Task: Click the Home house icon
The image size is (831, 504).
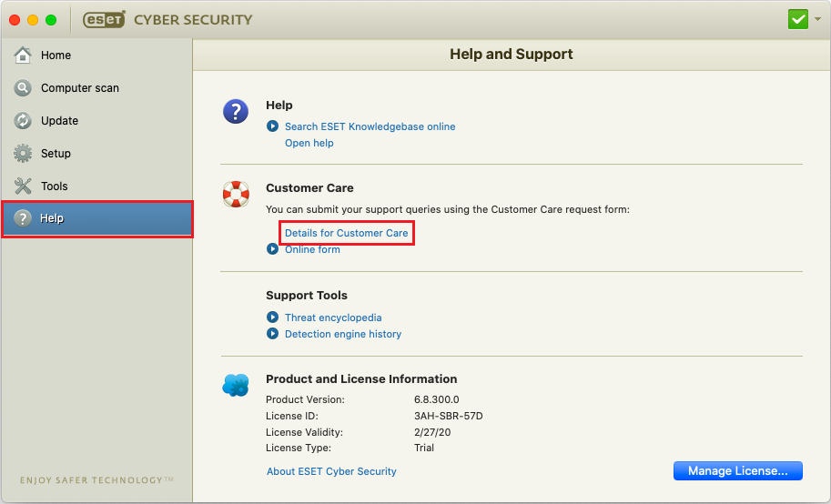Action: (x=22, y=55)
